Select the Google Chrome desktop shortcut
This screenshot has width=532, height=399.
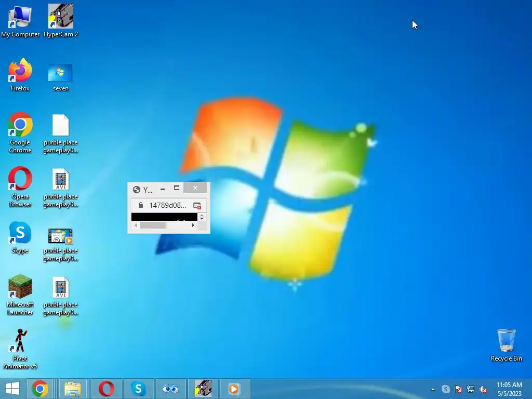tap(20, 132)
